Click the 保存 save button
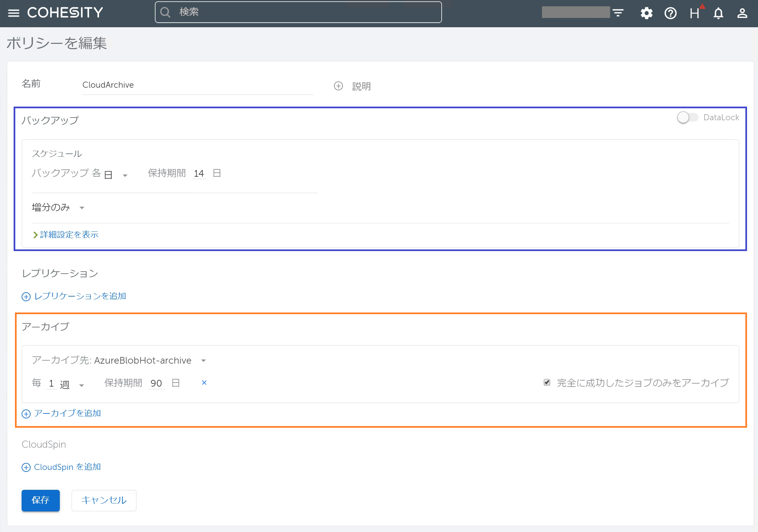This screenshot has width=758, height=532. pyautogui.click(x=41, y=500)
